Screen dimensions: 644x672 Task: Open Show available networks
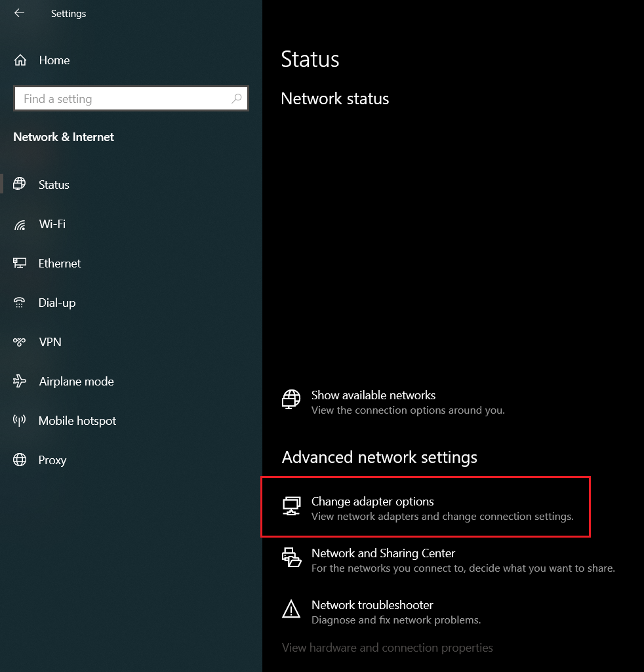tap(373, 395)
